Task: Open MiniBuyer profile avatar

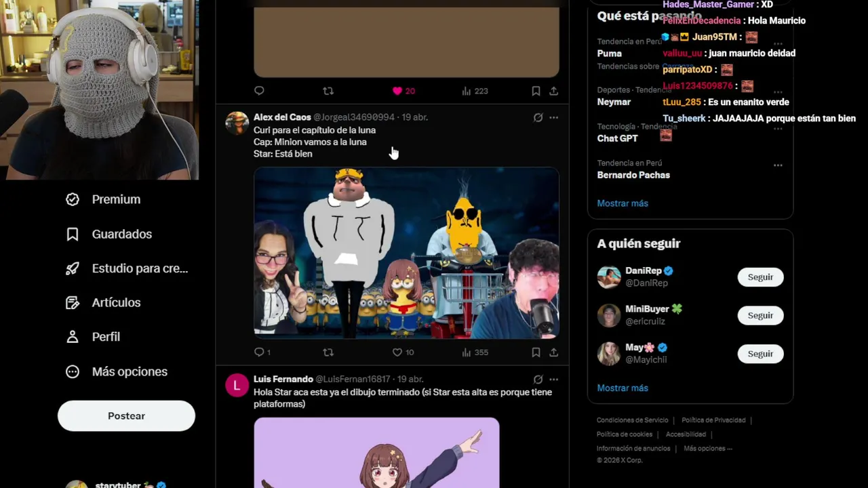Action: (609, 315)
